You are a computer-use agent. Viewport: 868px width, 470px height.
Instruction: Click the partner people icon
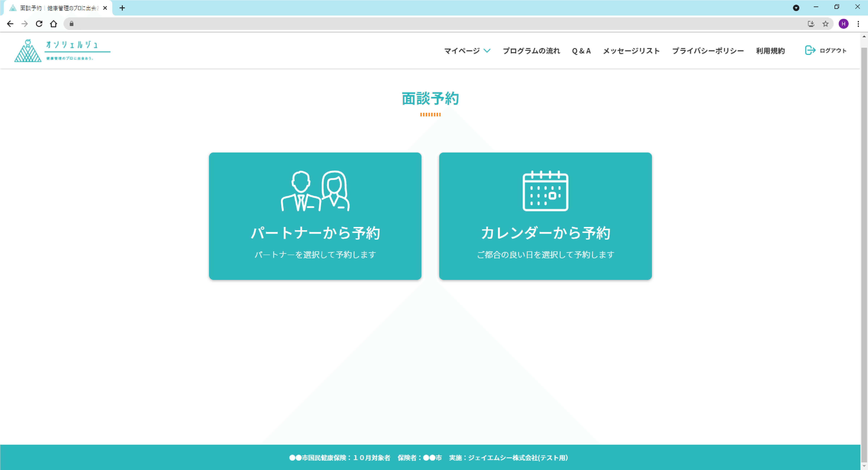315,191
